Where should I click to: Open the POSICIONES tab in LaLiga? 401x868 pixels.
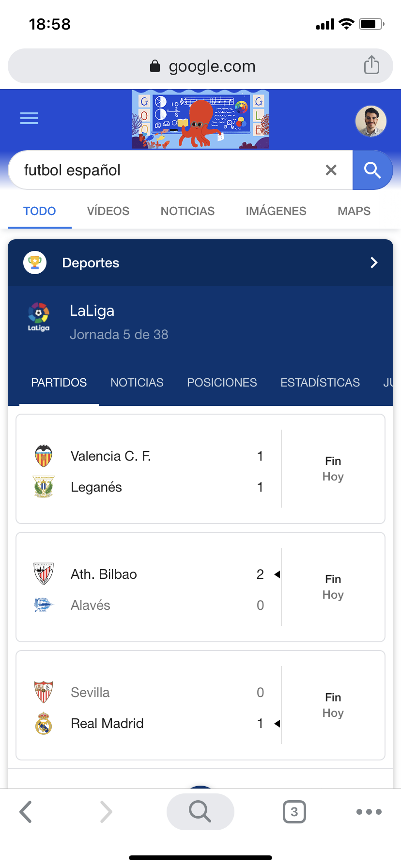point(222,383)
